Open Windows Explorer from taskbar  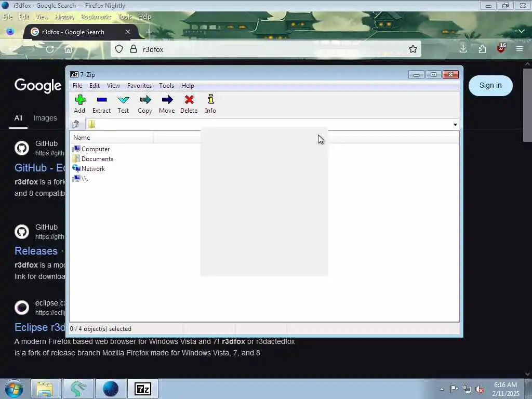tap(45, 389)
